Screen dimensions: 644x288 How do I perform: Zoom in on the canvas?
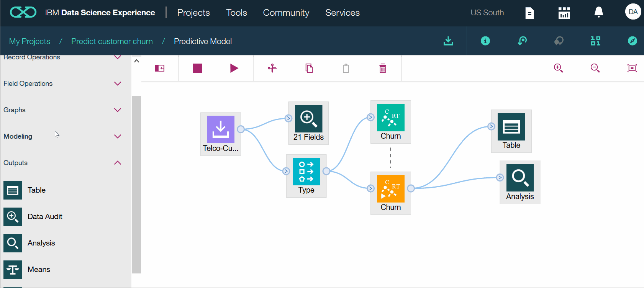pos(558,68)
